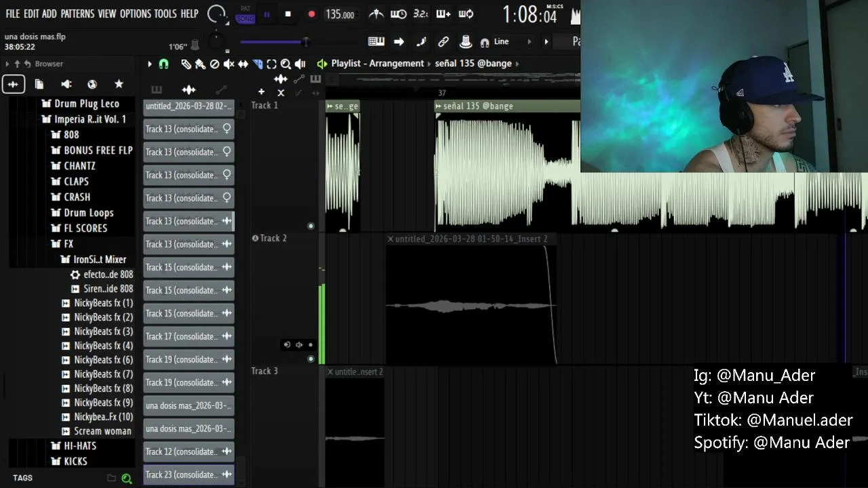Toggle the metronome icon in top toolbar
The width and height of the screenshot is (868, 488).
[x=376, y=14]
